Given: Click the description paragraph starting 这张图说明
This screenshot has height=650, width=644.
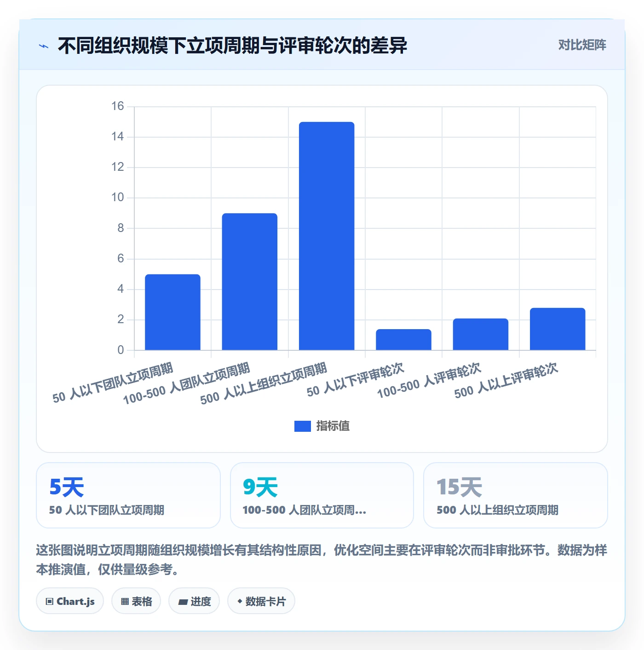Looking at the screenshot, I should (322, 560).
